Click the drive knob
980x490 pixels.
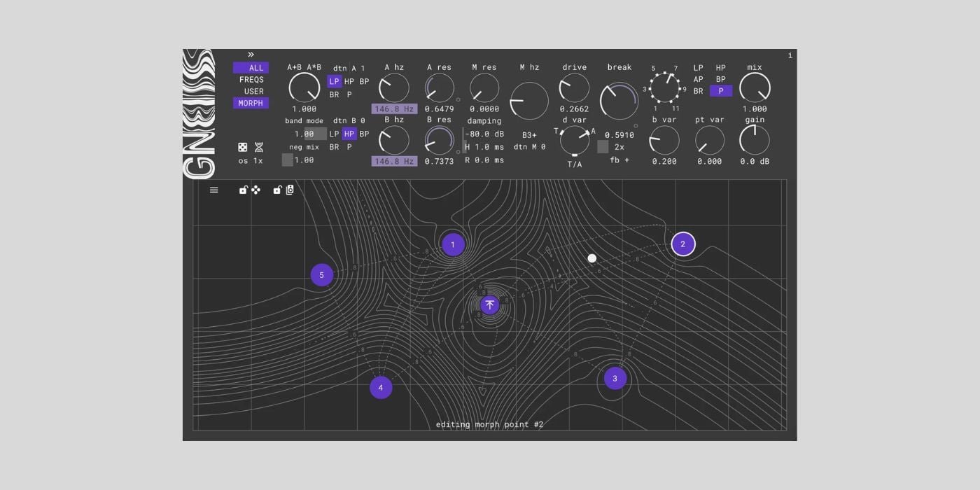[574, 87]
